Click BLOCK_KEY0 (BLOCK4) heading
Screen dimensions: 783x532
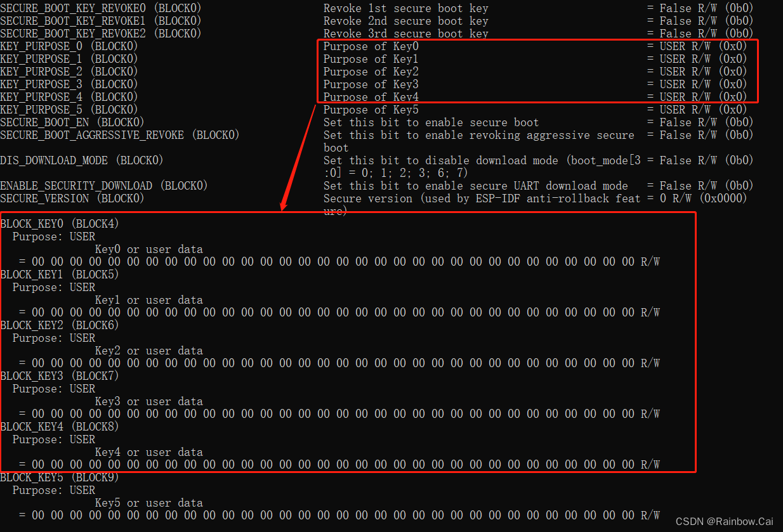tap(60, 224)
